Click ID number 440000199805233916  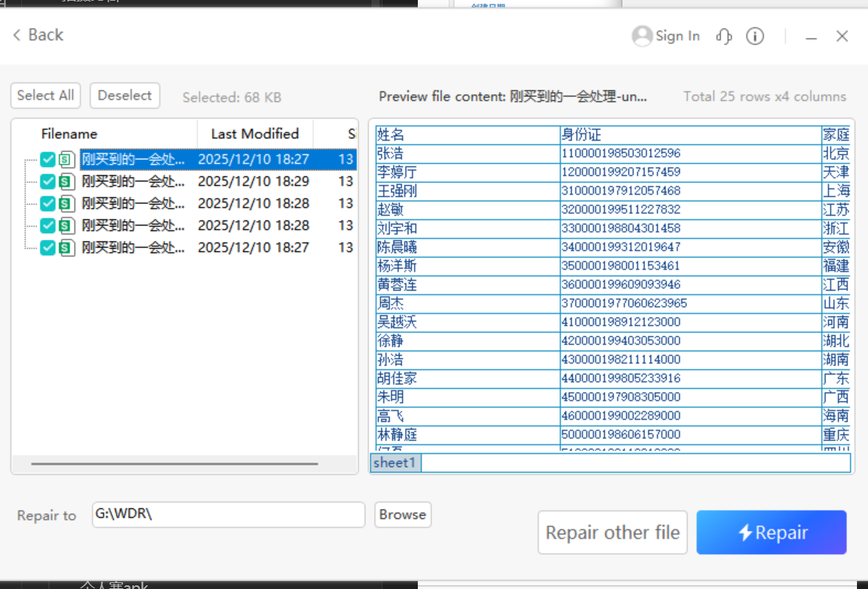690,379
